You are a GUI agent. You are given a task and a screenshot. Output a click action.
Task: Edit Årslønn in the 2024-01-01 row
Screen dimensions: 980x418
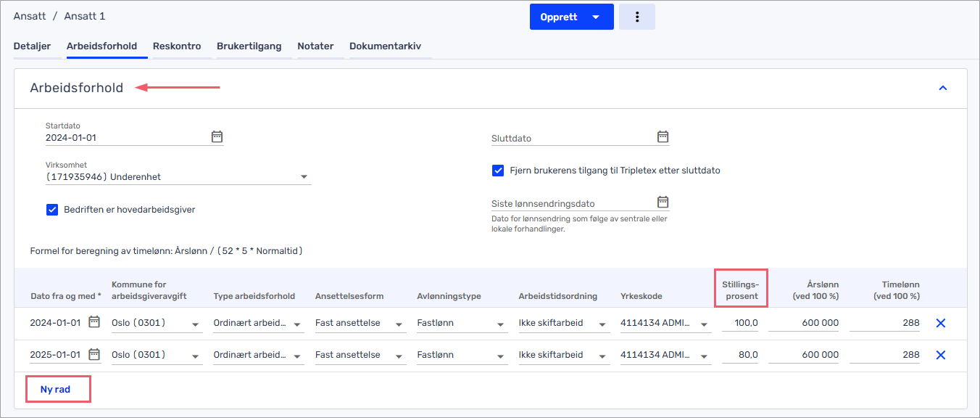pyautogui.click(x=804, y=323)
